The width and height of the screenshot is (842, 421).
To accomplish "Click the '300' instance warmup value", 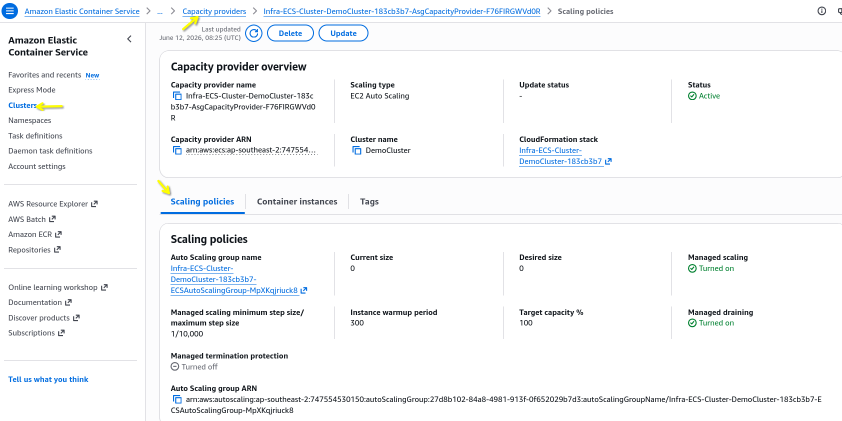I will click(x=357, y=323).
